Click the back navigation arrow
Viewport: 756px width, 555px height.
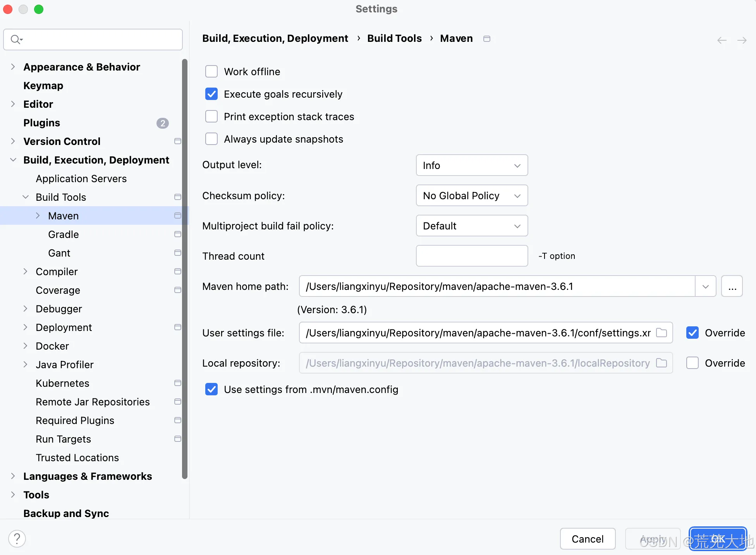pos(722,40)
